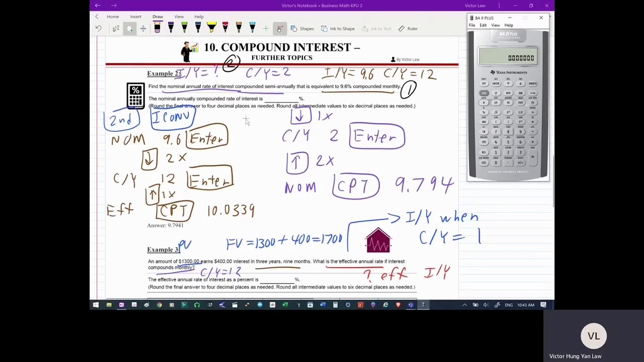Click the calculator STO key
644x362 pixels.
[484, 142]
